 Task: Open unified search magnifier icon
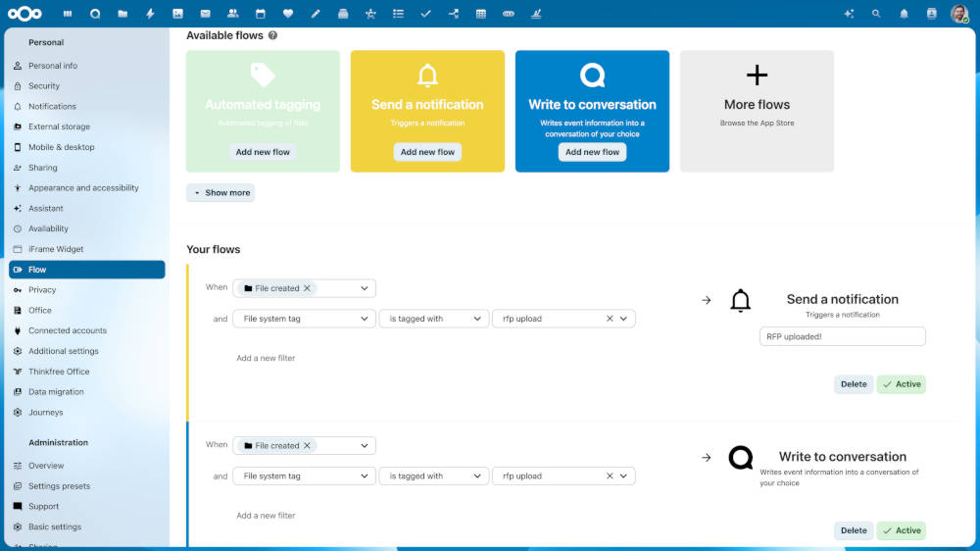876,14
